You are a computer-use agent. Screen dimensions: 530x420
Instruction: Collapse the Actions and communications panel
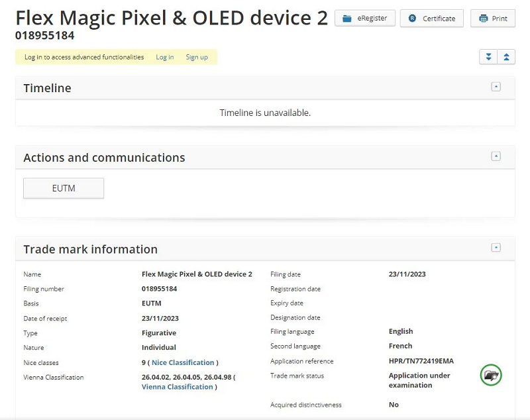tap(496, 156)
